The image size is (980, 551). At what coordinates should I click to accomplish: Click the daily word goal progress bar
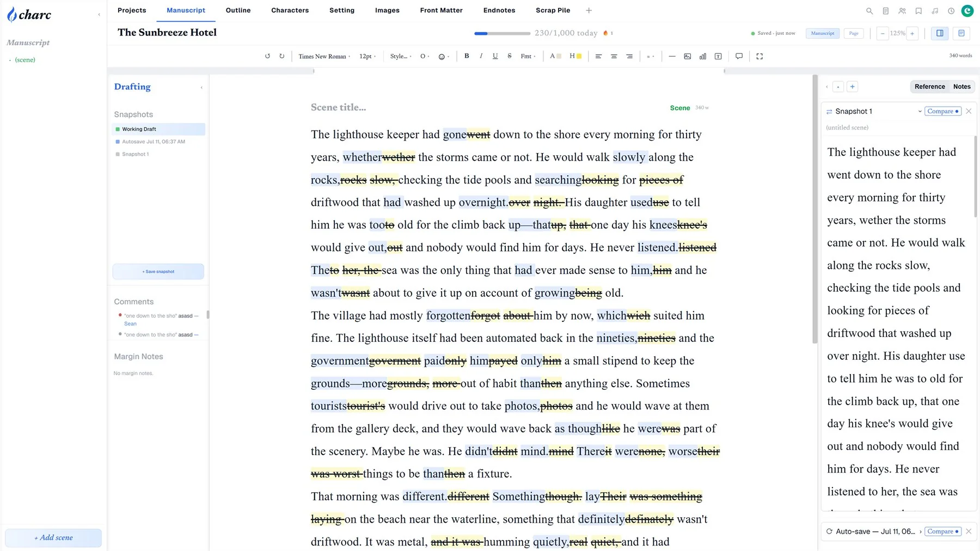tap(502, 33)
